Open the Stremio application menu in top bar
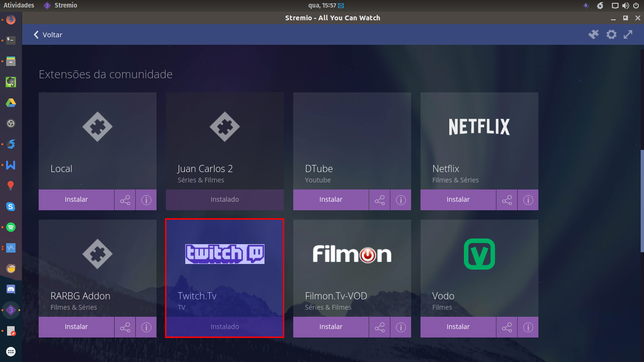Screen dimensions: 644x362 [x=60, y=5]
